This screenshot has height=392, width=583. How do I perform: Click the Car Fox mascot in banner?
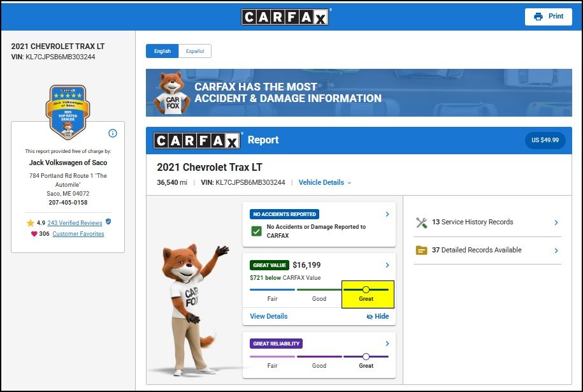[171, 93]
